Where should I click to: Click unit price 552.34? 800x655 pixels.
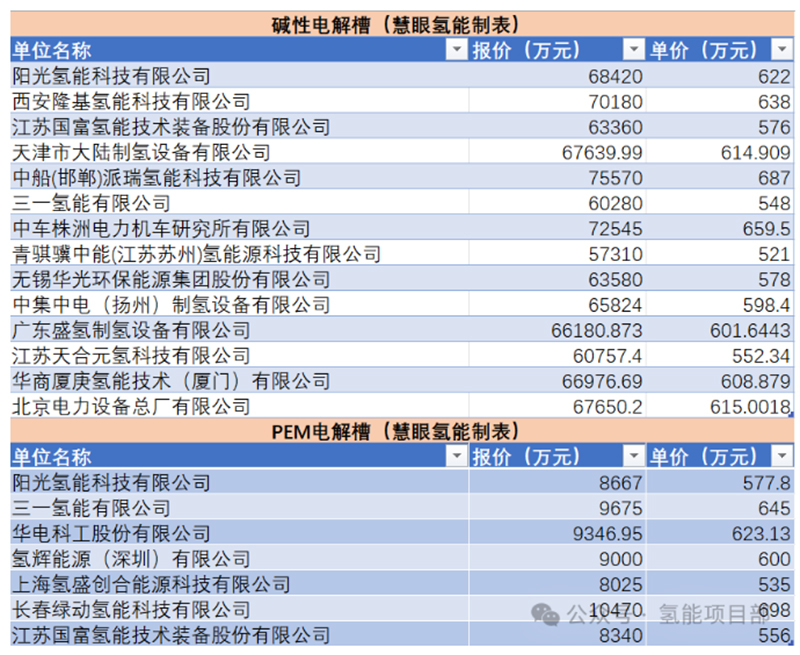coord(761,356)
